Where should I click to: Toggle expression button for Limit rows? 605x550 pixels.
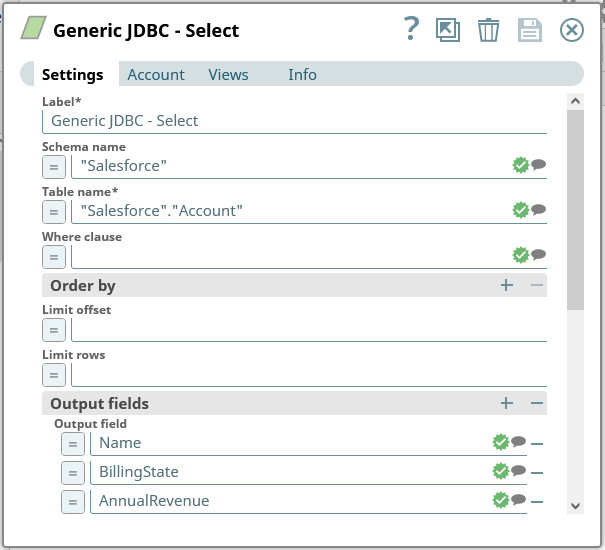pyautogui.click(x=54, y=375)
